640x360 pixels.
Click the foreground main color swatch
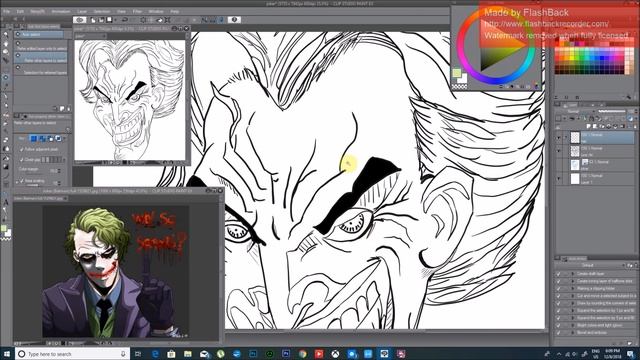coord(456,73)
